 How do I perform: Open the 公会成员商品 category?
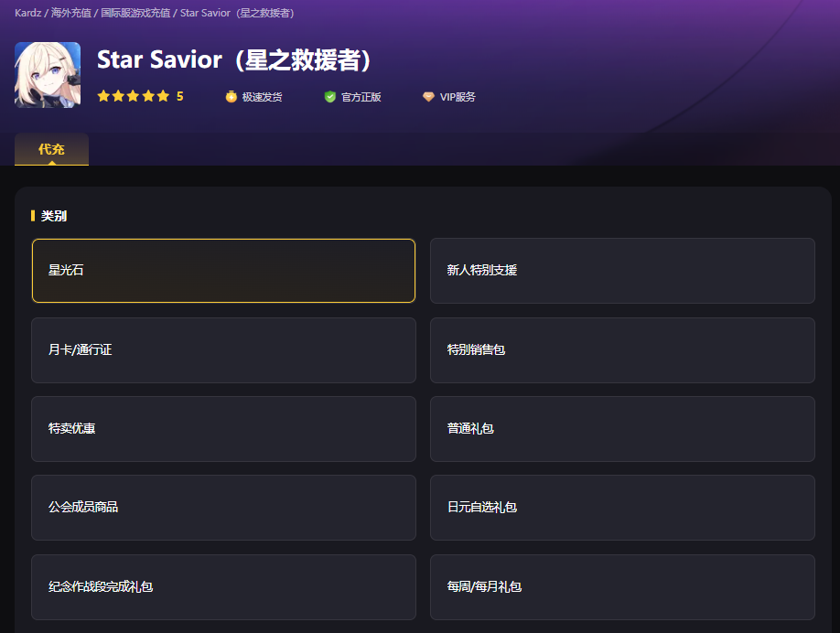pos(223,508)
